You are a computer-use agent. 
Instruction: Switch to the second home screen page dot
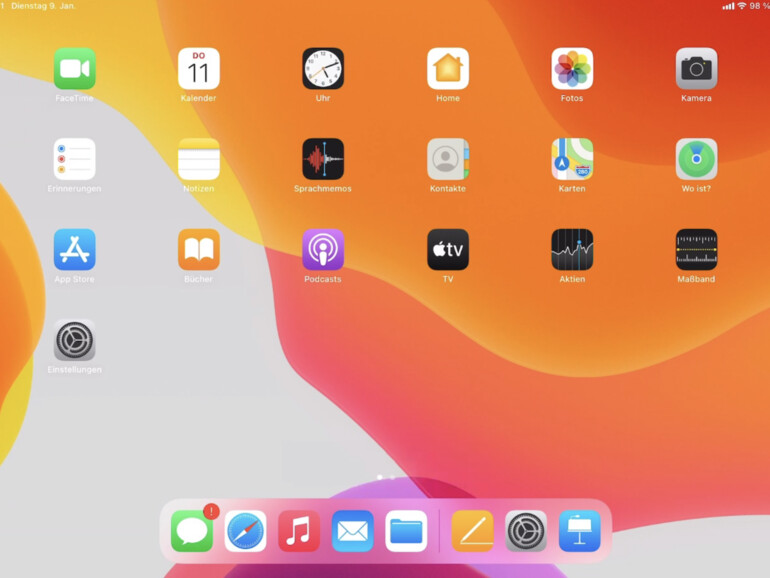[392, 477]
